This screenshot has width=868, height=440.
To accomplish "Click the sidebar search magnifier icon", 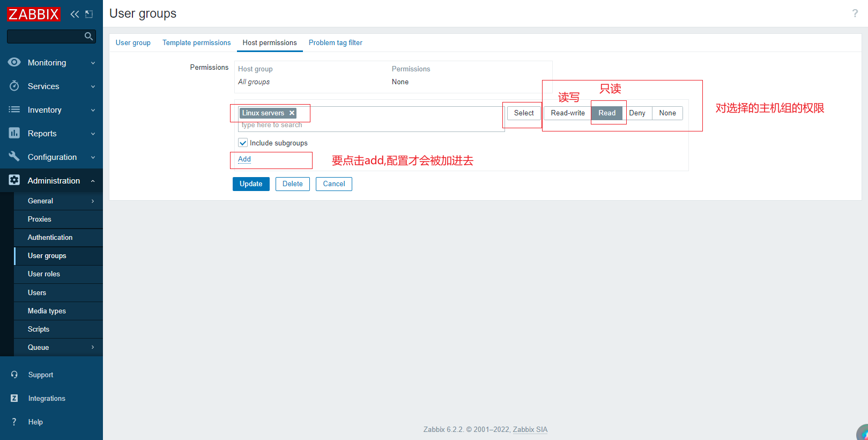I will 89,36.
